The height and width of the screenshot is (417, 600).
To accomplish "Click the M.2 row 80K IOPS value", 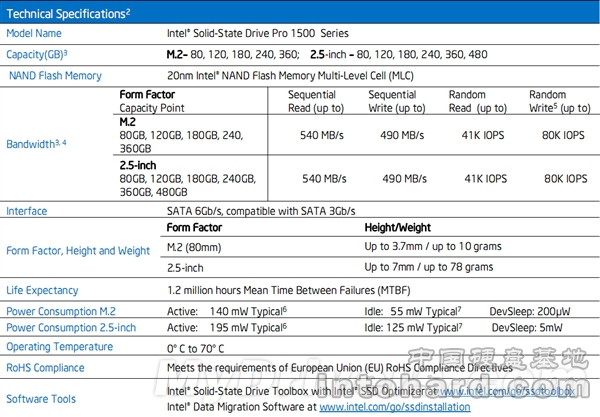I will point(563,135).
